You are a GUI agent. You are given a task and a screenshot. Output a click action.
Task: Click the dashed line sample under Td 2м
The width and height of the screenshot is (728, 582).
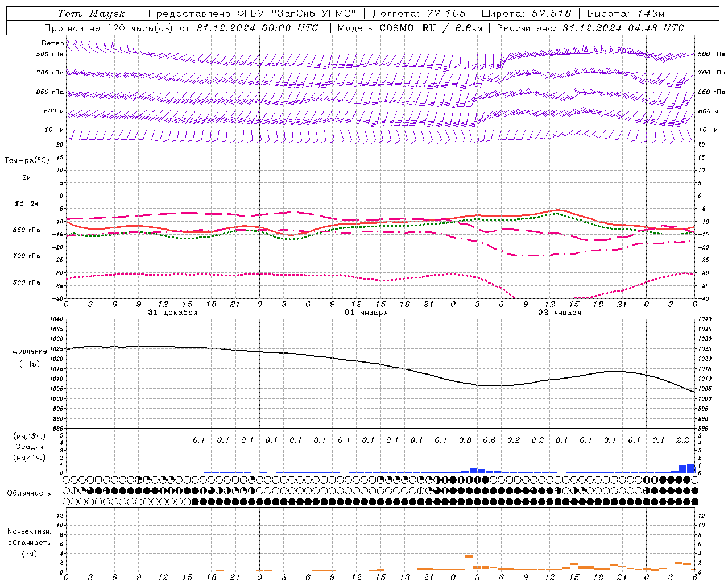(x=26, y=210)
